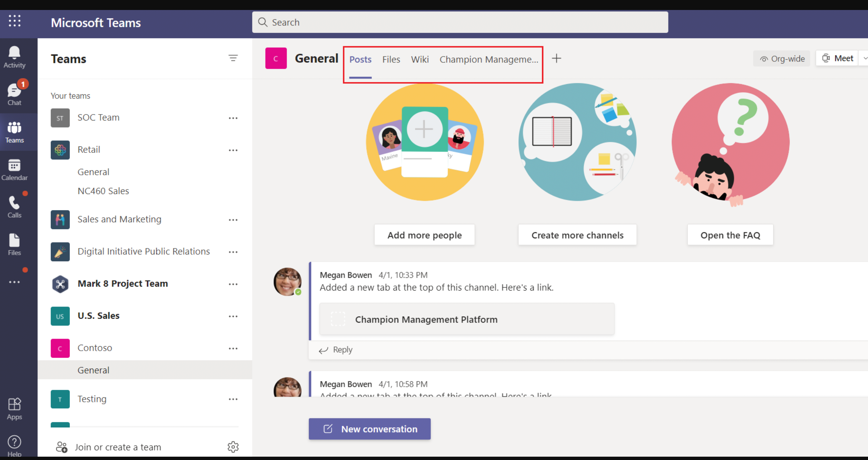The width and height of the screenshot is (868, 460).
Task: Click the Create more channels button
Action: coord(577,235)
